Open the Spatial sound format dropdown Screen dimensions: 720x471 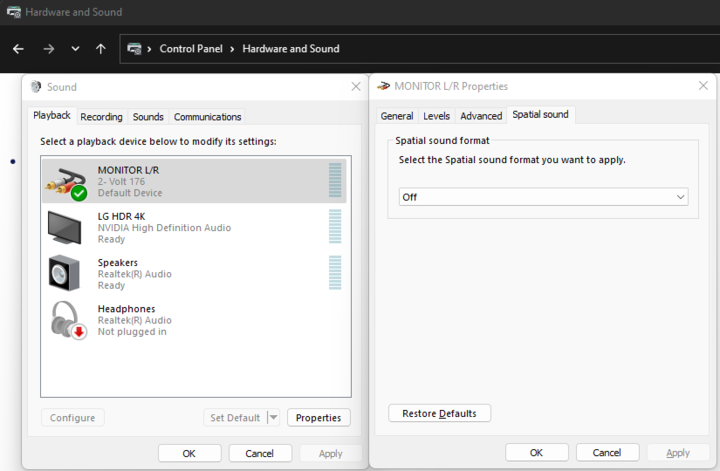pyautogui.click(x=543, y=197)
